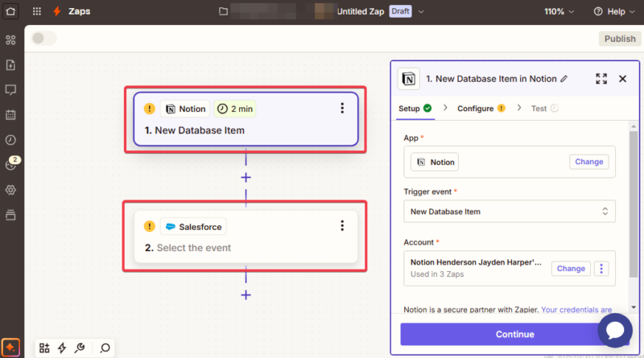This screenshot has height=358, width=644.
Task: Click Notion chip on step 1 card
Action: tap(185, 109)
